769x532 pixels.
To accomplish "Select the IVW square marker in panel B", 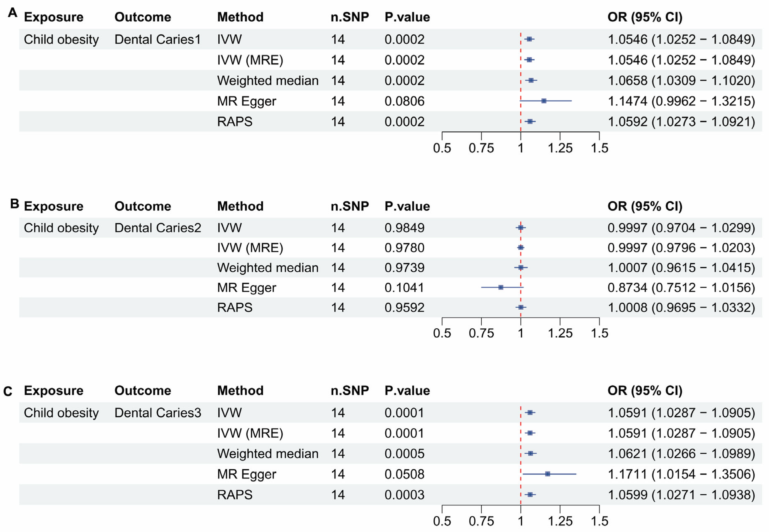I will pyautogui.click(x=521, y=228).
